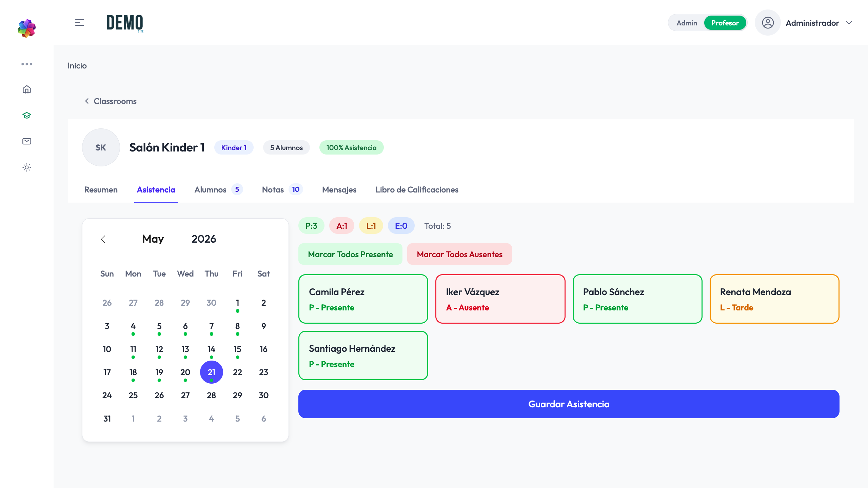Toggle attendance status for Iker Vázquez
Viewport: 868px width, 488px height.
coord(500,299)
